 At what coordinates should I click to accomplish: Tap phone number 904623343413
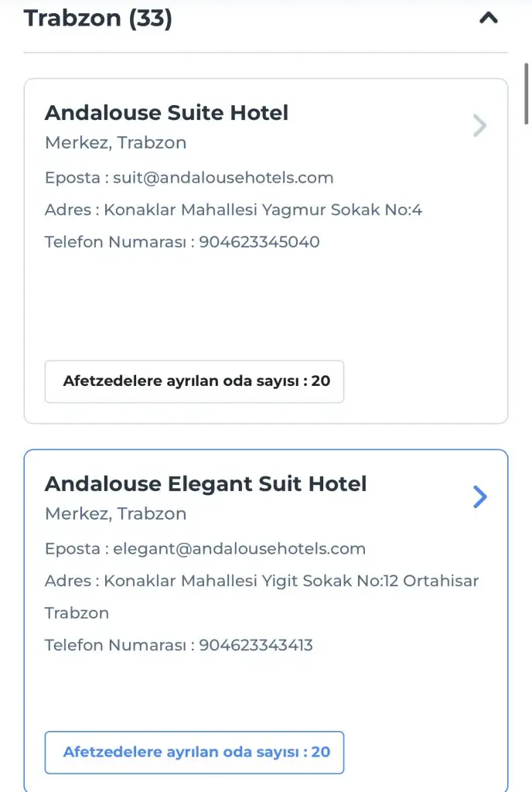point(256,645)
